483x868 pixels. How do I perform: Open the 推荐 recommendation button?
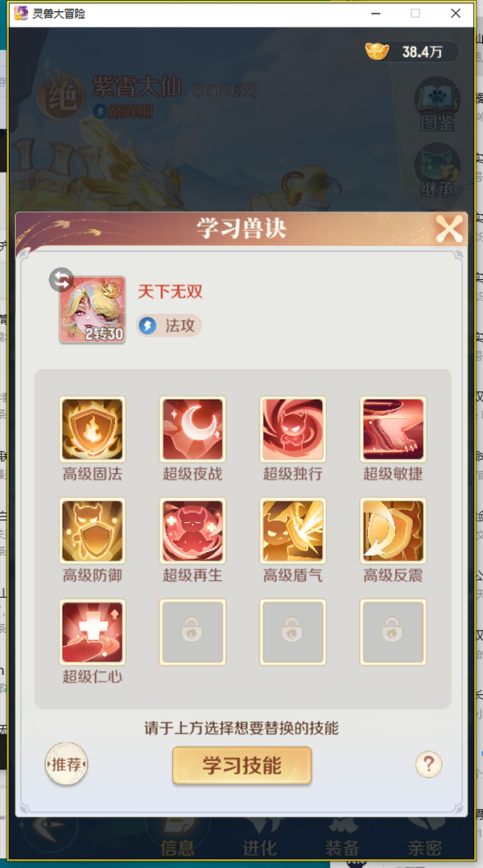click(67, 764)
